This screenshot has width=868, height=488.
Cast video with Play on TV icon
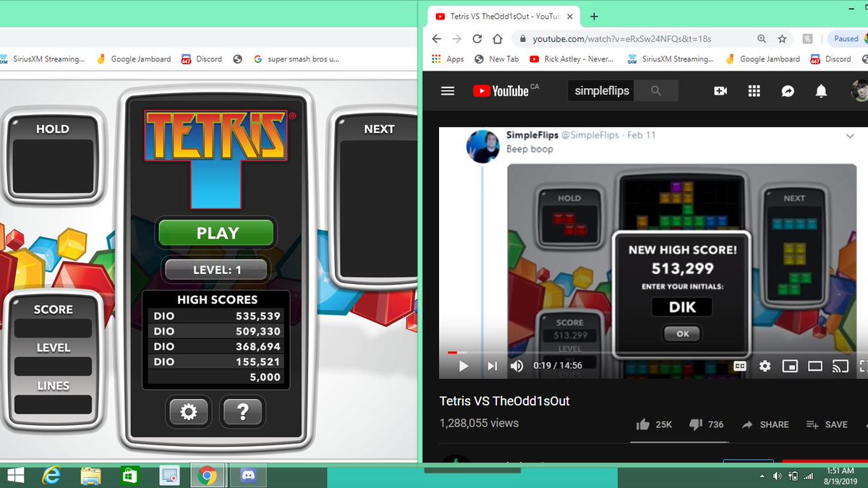(x=840, y=366)
